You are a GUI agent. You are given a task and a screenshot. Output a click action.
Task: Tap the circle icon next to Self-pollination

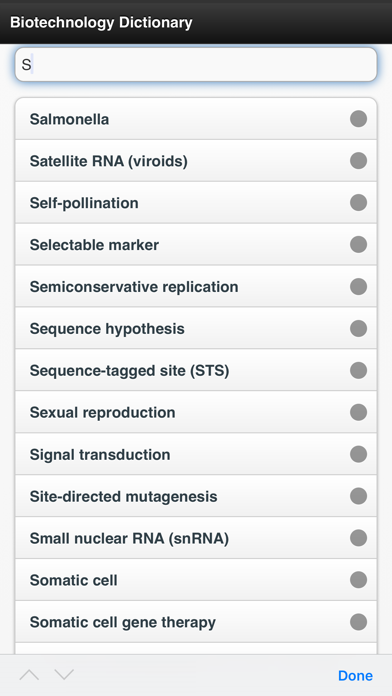click(x=358, y=202)
